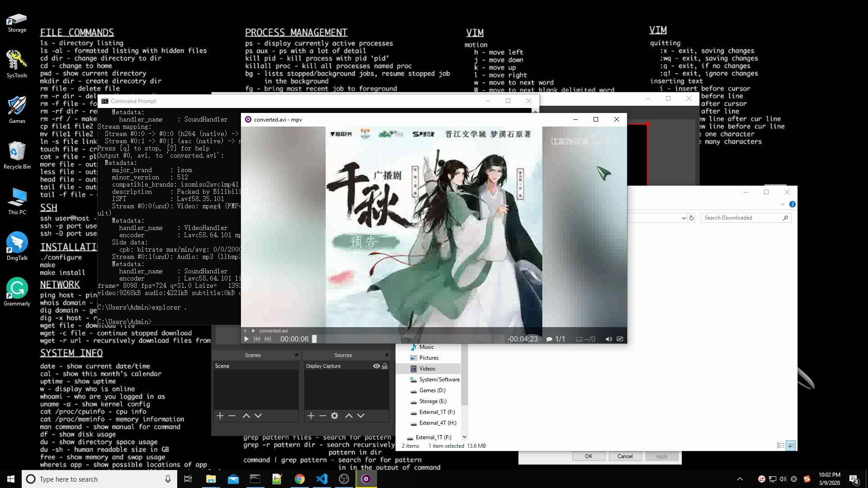Click the mpv seek bar position marker
Image resolution: width=868 pixels, height=488 pixels.
(315, 339)
